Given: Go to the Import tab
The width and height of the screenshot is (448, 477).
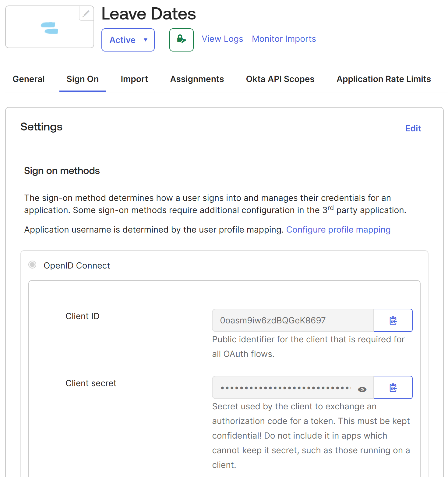Looking at the screenshot, I should (134, 79).
